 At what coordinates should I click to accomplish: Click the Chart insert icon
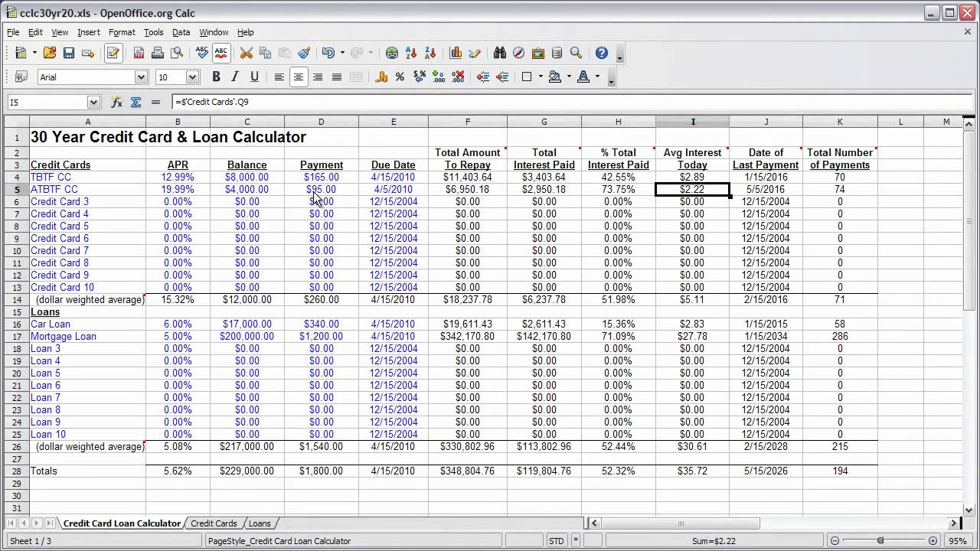pos(456,53)
